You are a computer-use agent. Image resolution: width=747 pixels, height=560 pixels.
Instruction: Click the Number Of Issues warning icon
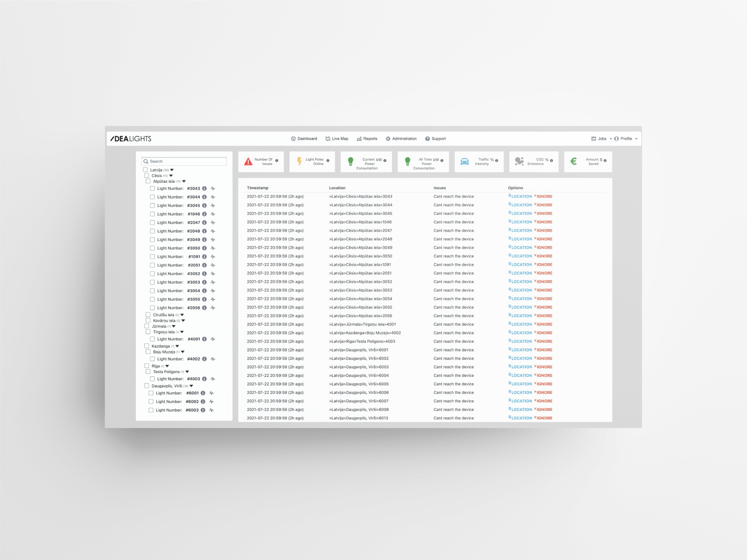coord(248,162)
